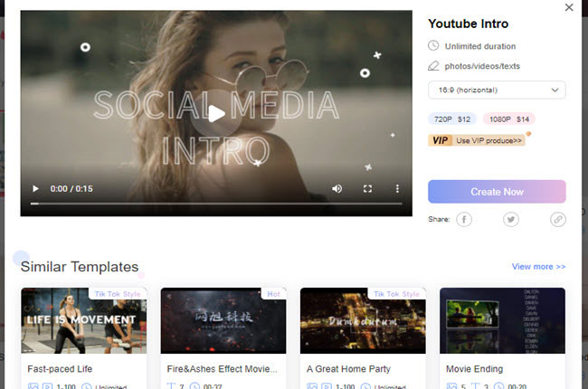588x389 pixels.
Task: Open A Great Home Party thumbnail
Action: tap(363, 321)
